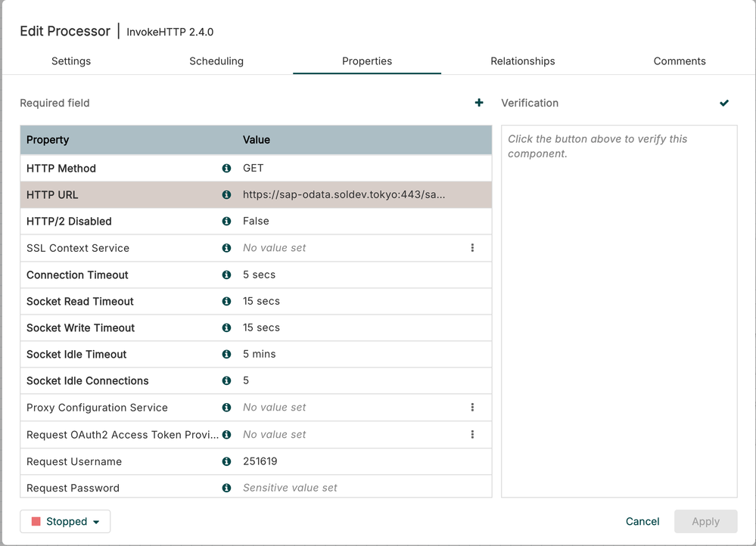Click the Apply button

click(705, 522)
